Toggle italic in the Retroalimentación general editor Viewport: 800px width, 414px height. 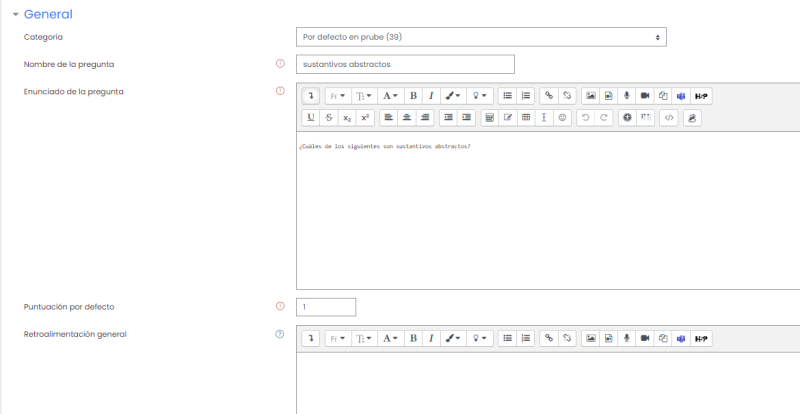pyautogui.click(x=430, y=338)
